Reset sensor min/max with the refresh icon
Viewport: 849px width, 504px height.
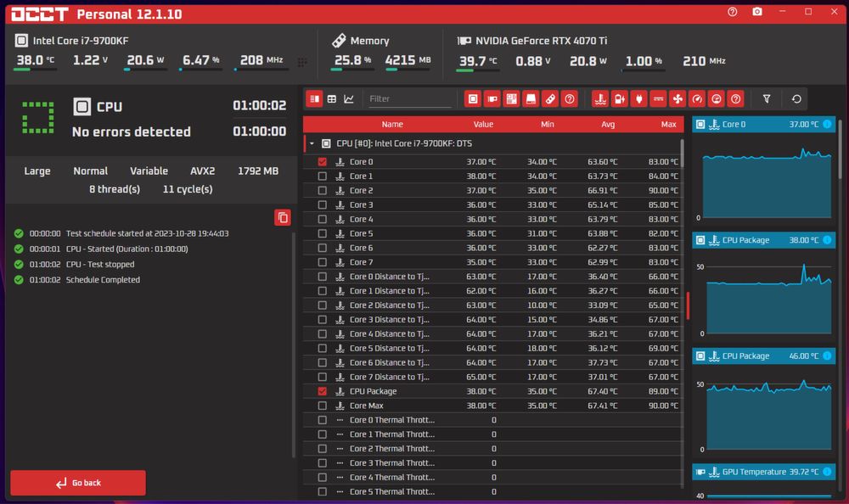[x=796, y=99]
